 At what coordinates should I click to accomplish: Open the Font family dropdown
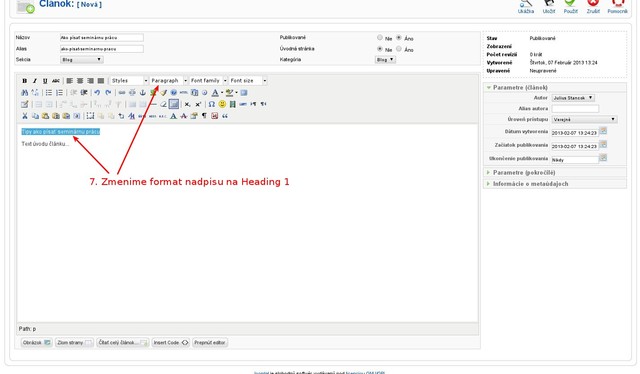[208, 81]
